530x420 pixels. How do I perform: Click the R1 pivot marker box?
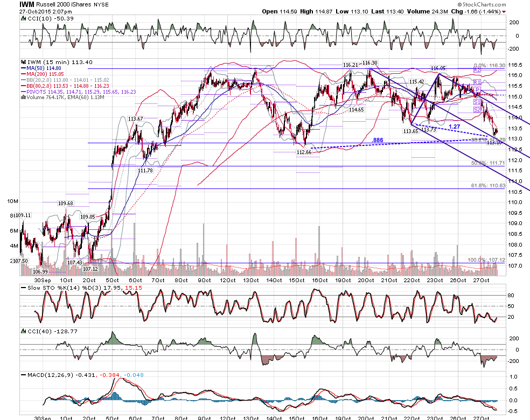(x=477, y=82)
